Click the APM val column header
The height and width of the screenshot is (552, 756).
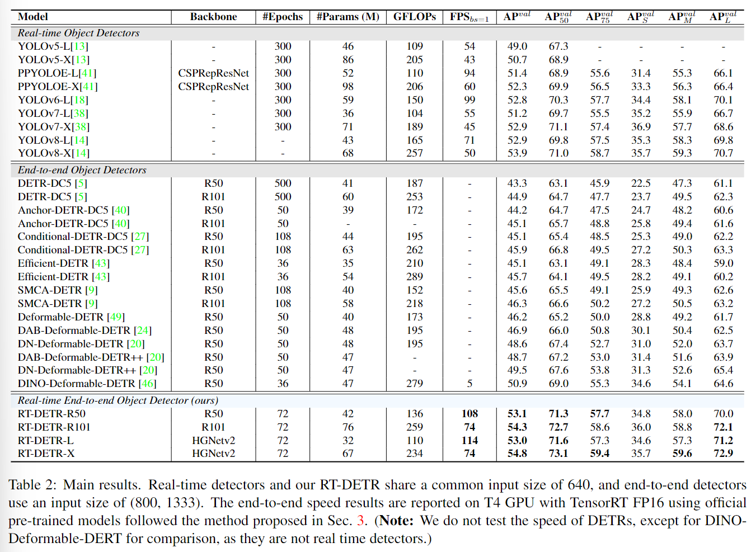pos(682,17)
